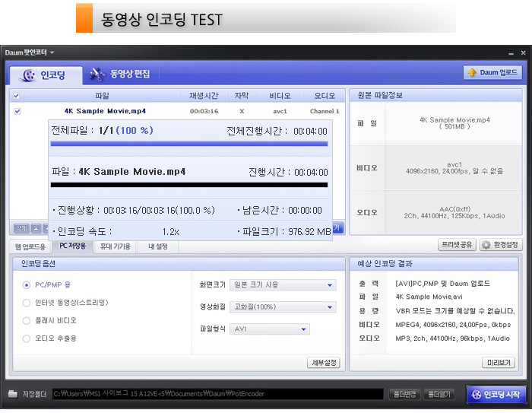532x413 pixels.
Task: Click the 미리보기 preview button
Action: tap(499, 363)
